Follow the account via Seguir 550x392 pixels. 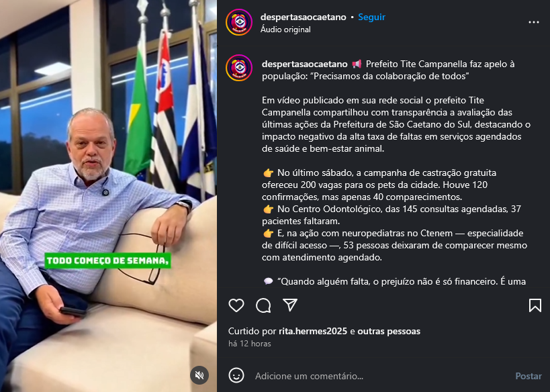[371, 17]
